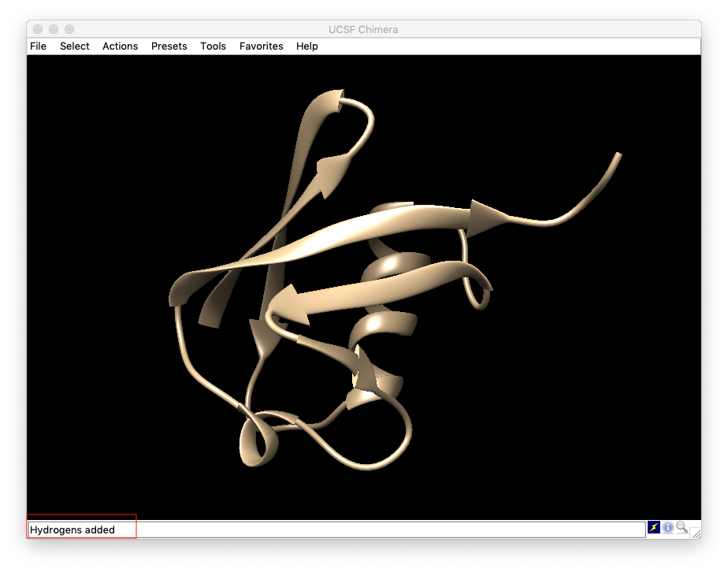
Task: Open the Help menu
Action: pyautogui.click(x=307, y=46)
